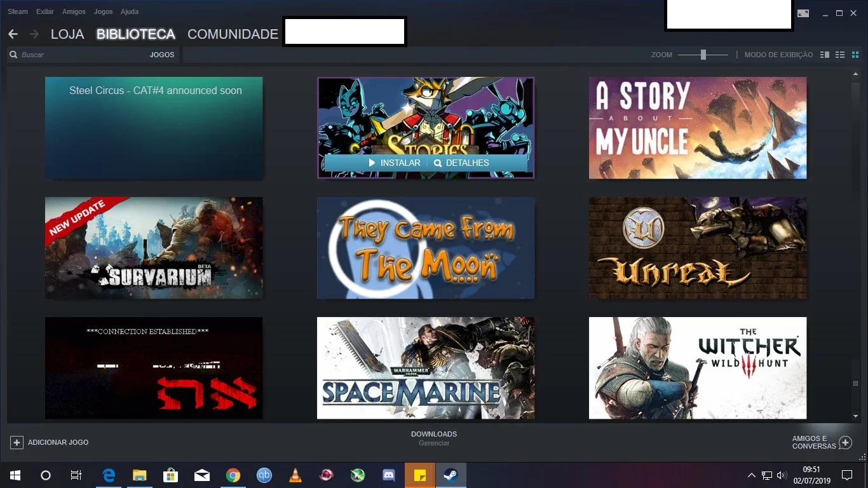Open Mail app from taskbar
The image size is (868, 488).
click(202, 475)
